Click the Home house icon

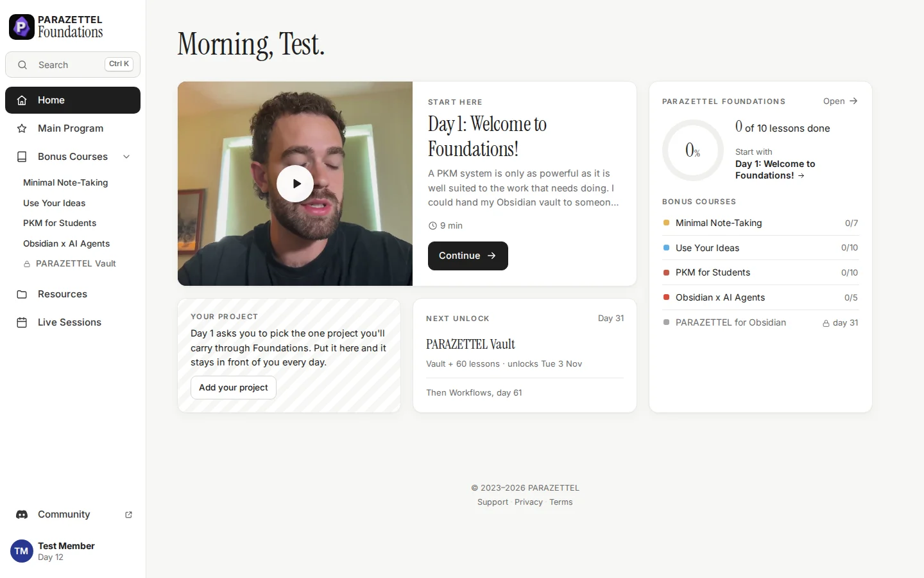point(22,100)
